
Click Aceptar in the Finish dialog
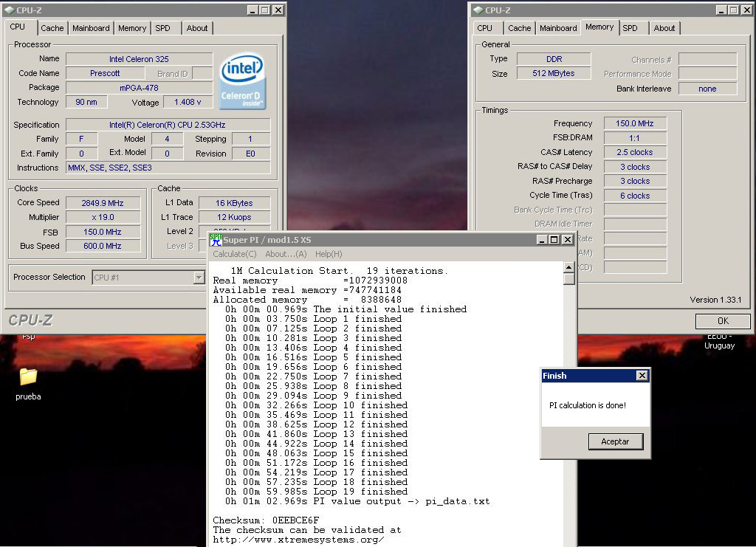(x=615, y=441)
